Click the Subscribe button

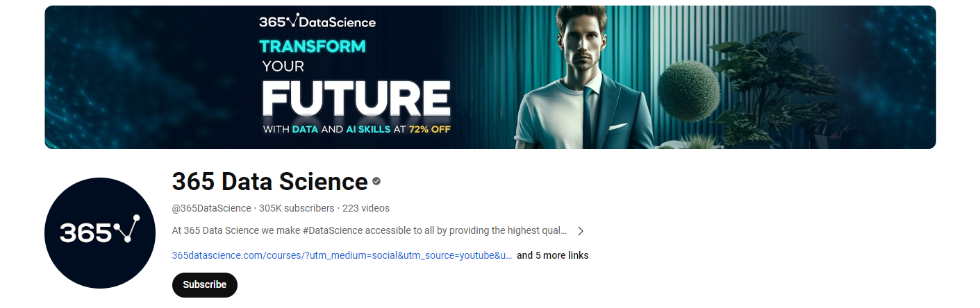coord(204,285)
